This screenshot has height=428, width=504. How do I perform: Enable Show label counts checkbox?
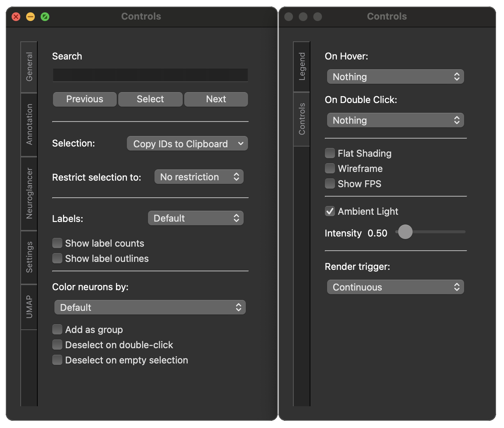(x=57, y=243)
